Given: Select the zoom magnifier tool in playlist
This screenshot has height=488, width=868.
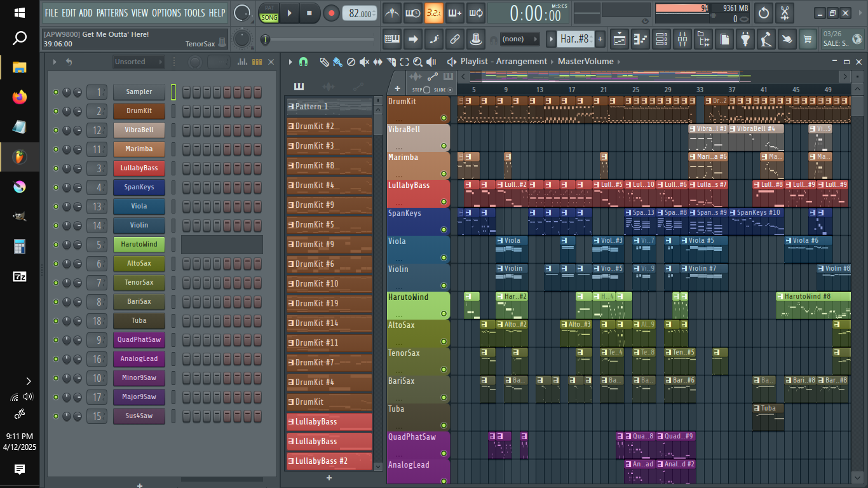Looking at the screenshot, I should pyautogui.click(x=417, y=62).
